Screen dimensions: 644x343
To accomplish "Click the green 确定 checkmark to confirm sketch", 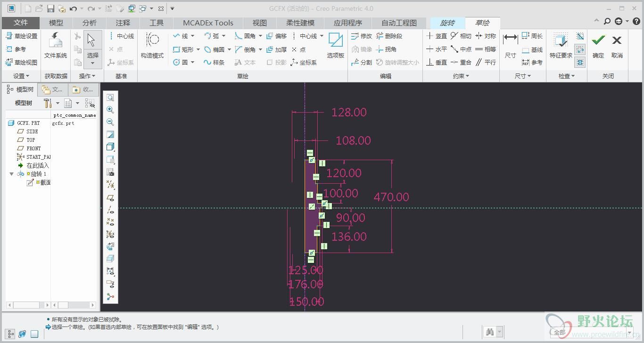I will 598,41.
